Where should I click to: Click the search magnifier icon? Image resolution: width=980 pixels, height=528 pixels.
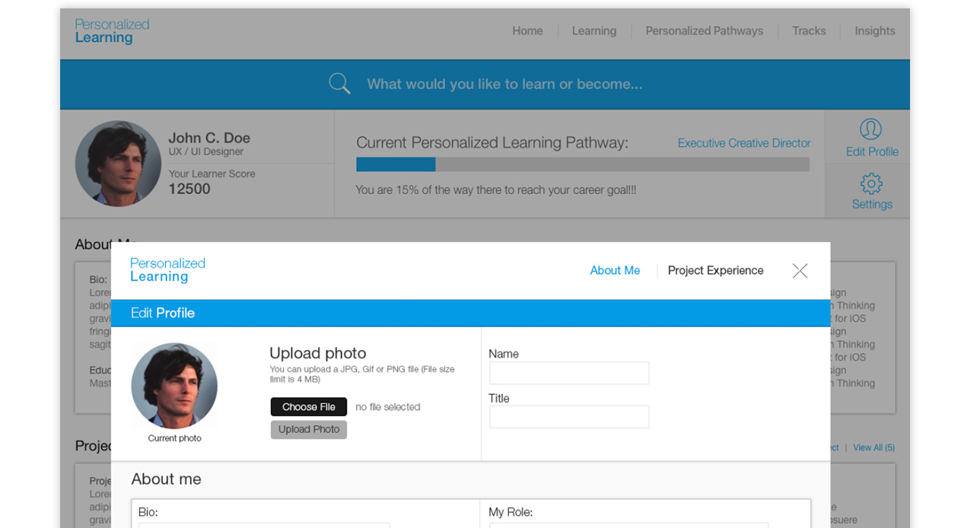pos(339,84)
